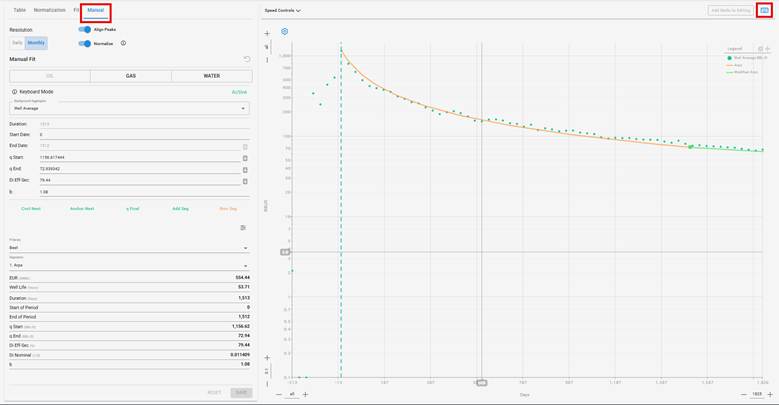Grab horizontal crosshair handle on y-axis
The height and width of the screenshot is (405, 779).
pos(285,252)
